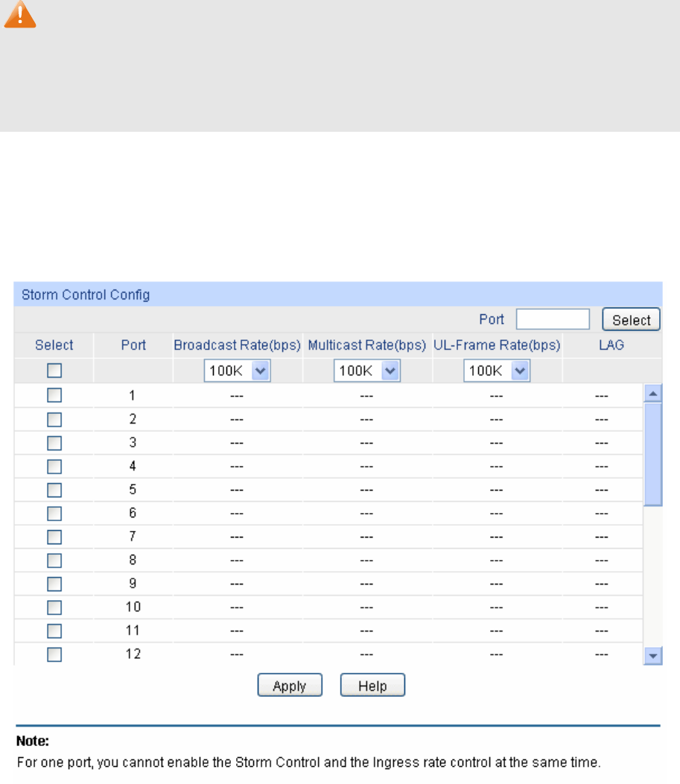Open the Broadcast Rate 100K dropdown
680x784 pixels.
[x=237, y=371]
